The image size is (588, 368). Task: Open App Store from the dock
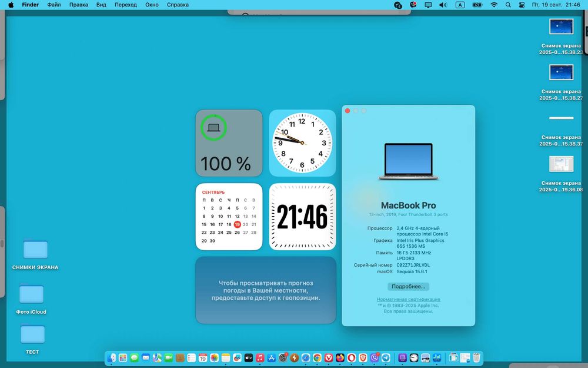(272, 358)
